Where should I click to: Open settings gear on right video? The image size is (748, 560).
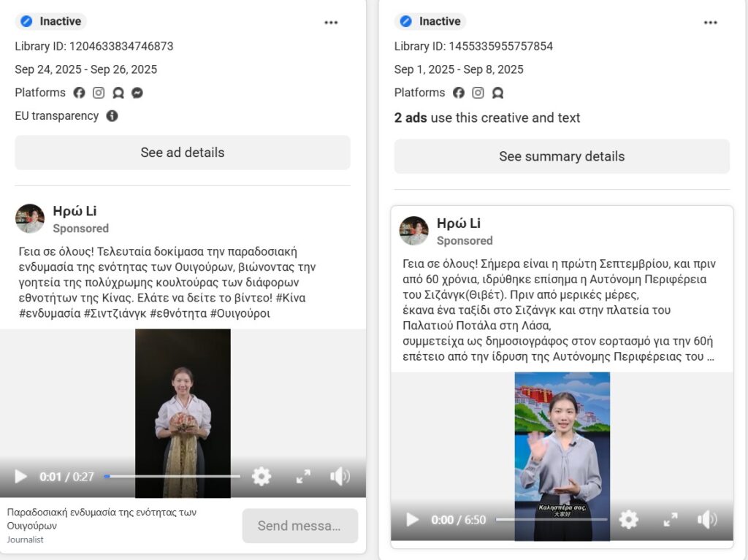[x=628, y=520]
